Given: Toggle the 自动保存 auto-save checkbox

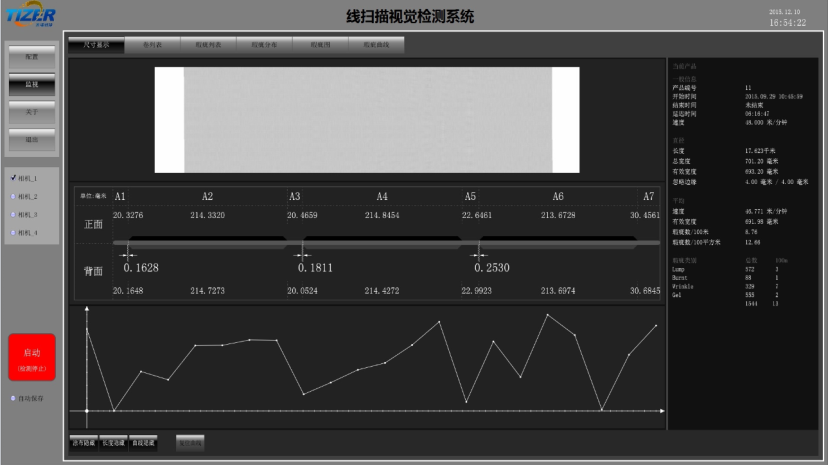Looking at the screenshot, I should coord(13,398).
